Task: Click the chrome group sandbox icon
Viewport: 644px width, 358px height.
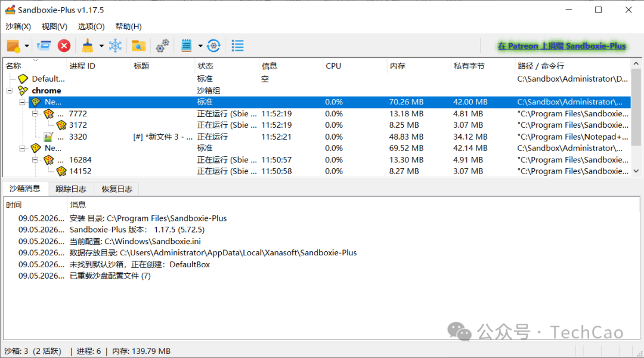Action: pos(23,91)
